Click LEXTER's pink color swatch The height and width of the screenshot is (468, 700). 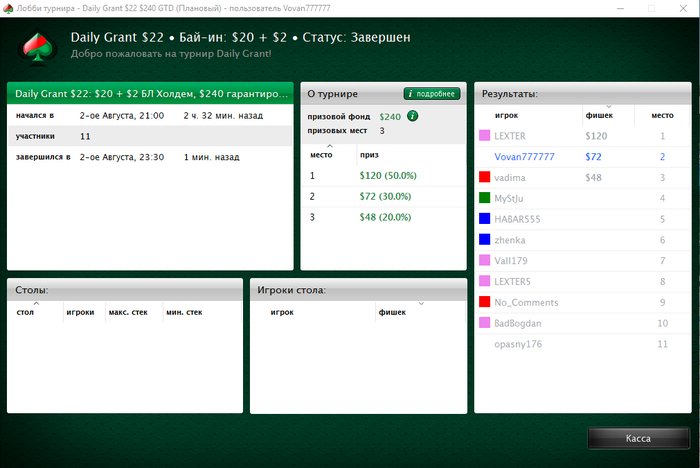pos(484,136)
